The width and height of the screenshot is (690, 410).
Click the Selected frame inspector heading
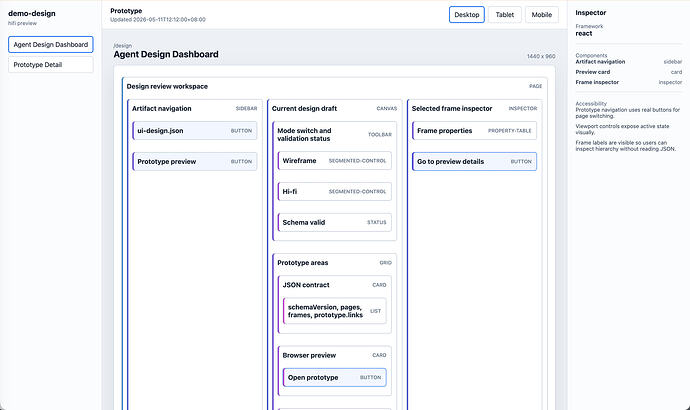click(452, 108)
